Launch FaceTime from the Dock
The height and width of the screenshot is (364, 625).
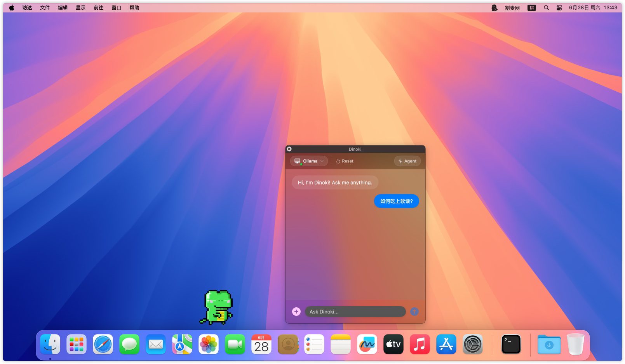point(235,344)
